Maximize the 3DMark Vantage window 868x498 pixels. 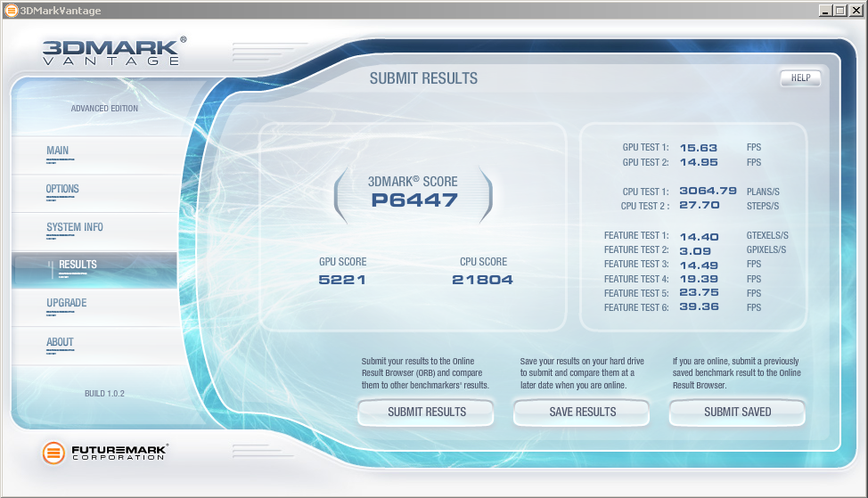click(839, 10)
